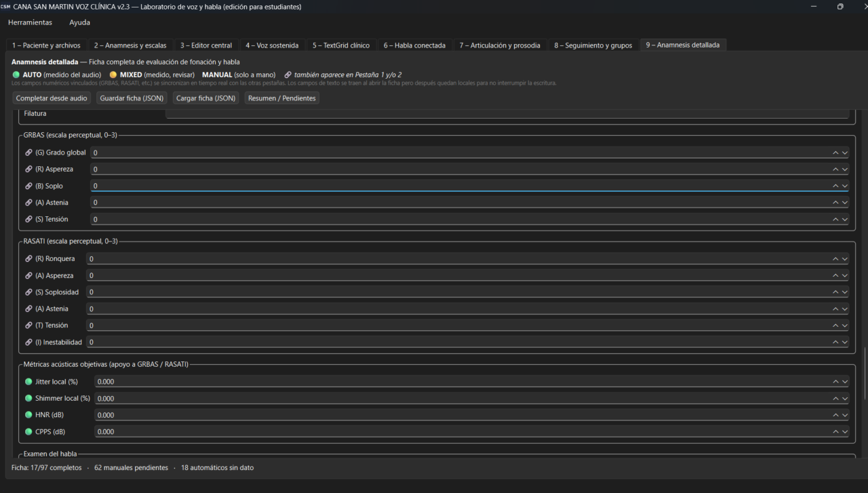Switch to the 4 – Voz sostenida tab
868x493 pixels.
point(272,45)
